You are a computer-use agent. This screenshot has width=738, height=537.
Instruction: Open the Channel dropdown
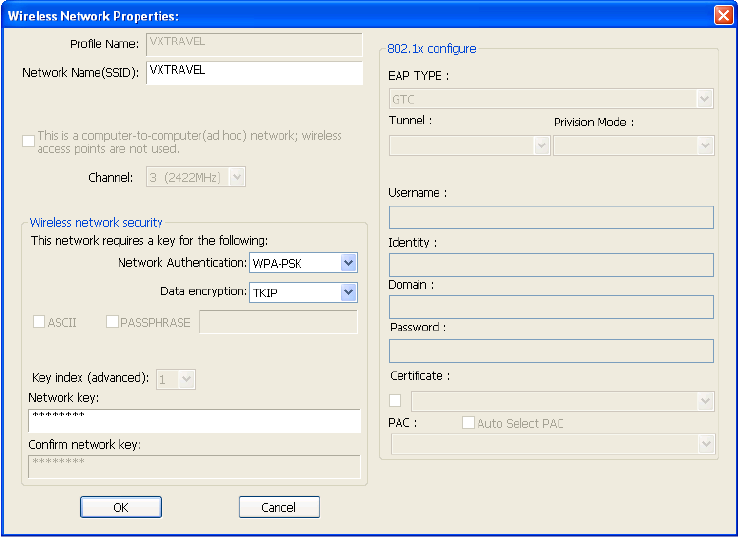click(x=237, y=177)
